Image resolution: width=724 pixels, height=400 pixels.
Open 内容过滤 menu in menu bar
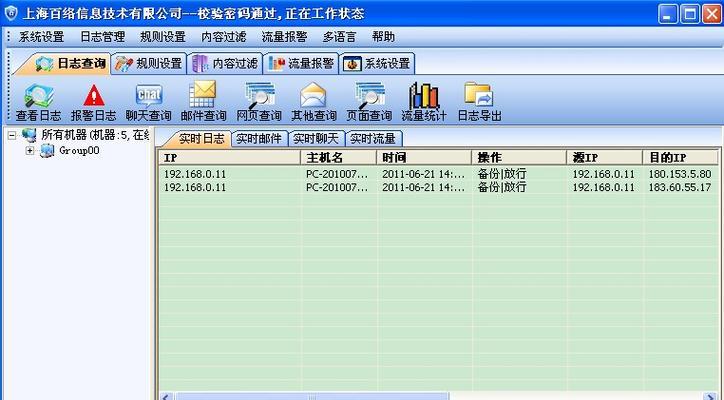pos(224,37)
